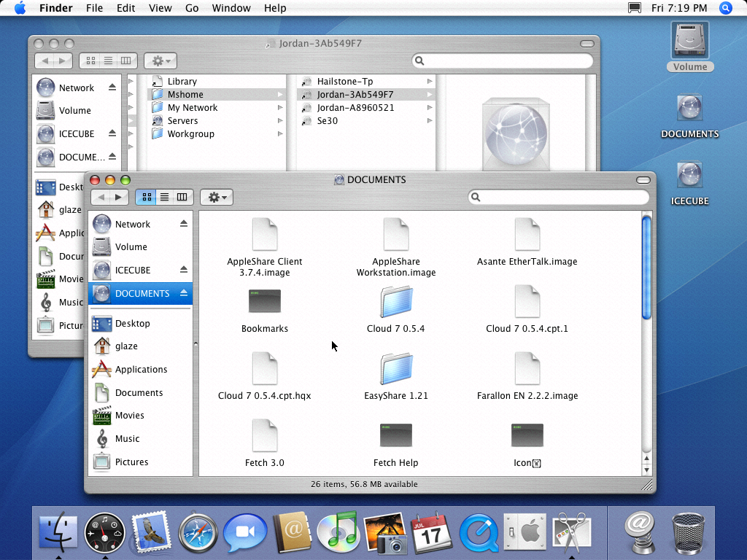Open the Cloud 7 0.5.4 folder
Screen dimensions: 747x560
pos(396,301)
